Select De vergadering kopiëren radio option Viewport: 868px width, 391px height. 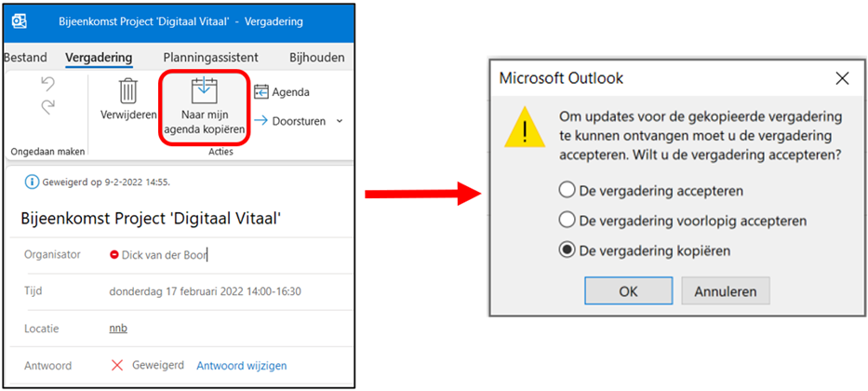click(x=567, y=250)
